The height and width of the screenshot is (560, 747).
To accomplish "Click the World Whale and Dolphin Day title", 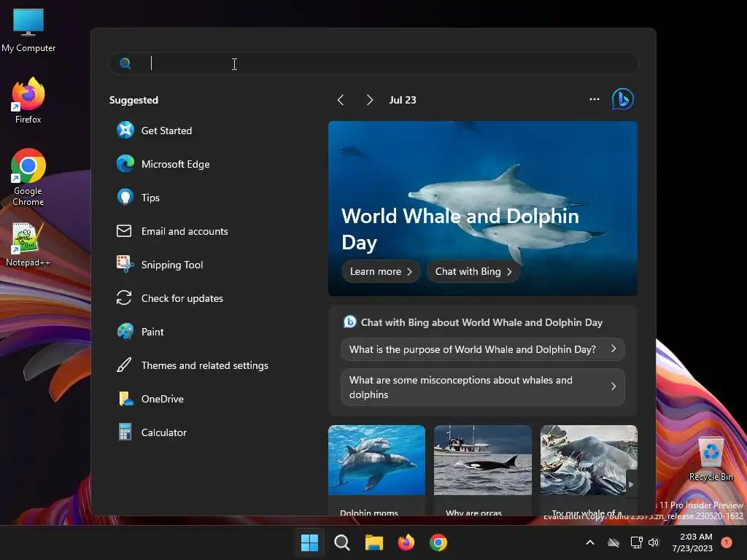I will tap(460, 229).
